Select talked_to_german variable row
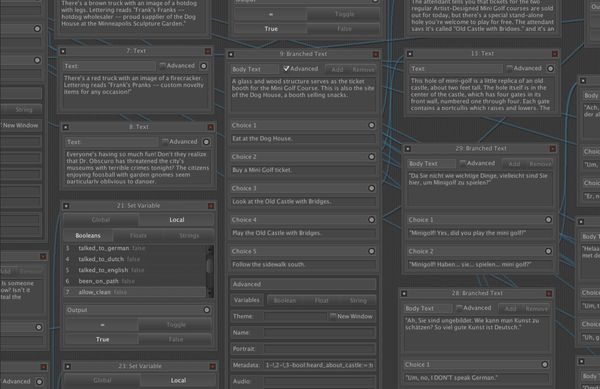 click(x=135, y=248)
